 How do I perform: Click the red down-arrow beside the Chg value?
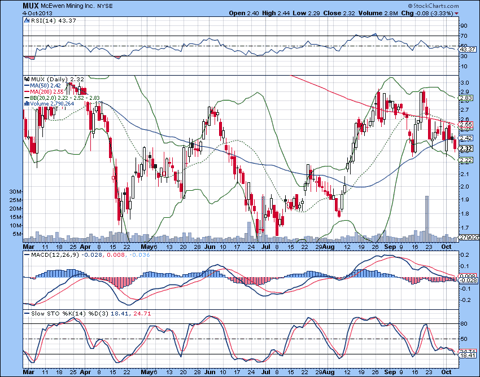pos(456,13)
